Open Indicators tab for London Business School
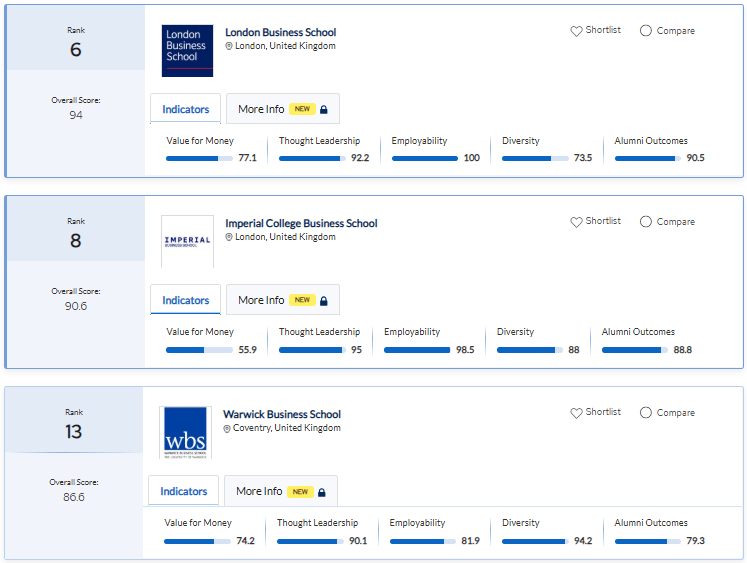747x563 pixels. [x=186, y=109]
